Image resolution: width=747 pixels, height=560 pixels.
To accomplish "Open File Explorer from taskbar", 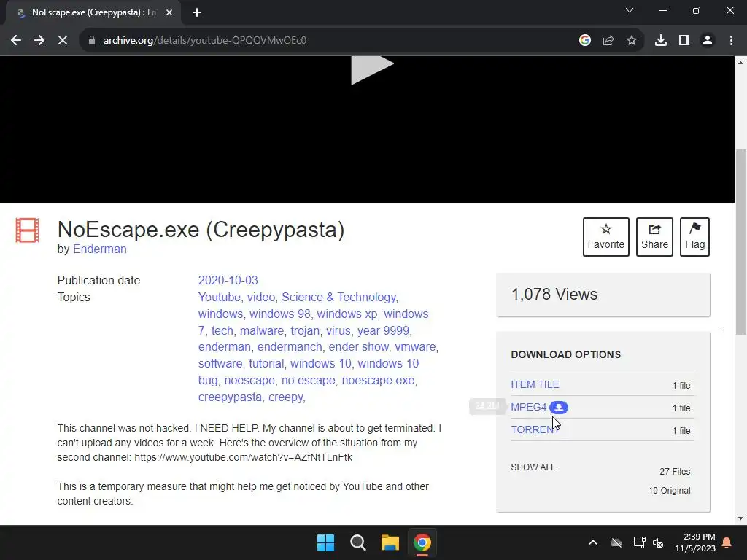I will tap(390, 542).
